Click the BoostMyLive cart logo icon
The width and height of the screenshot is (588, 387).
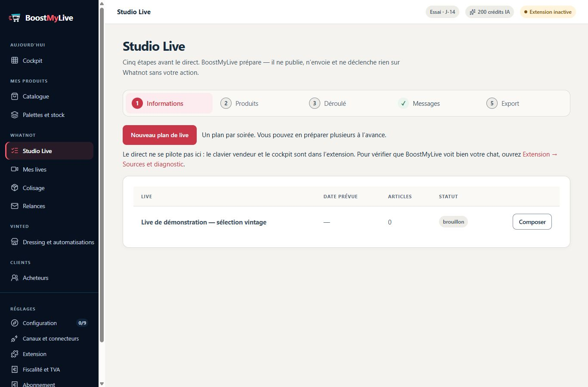tap(15, 18)
